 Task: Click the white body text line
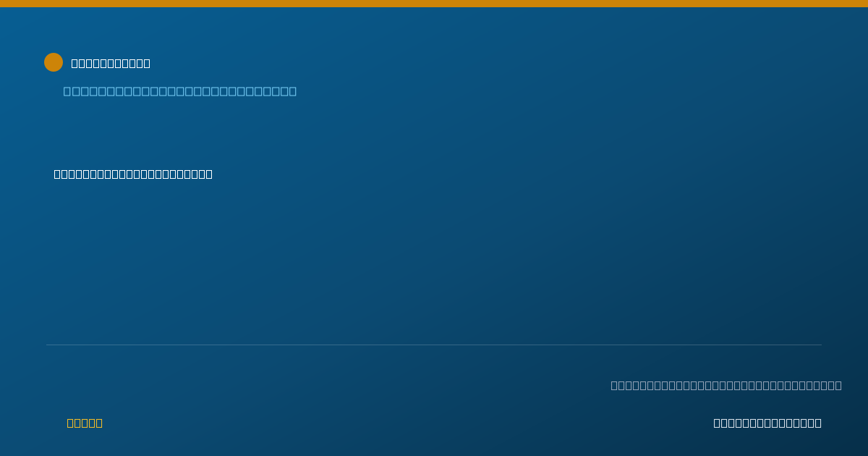point(133,174)
